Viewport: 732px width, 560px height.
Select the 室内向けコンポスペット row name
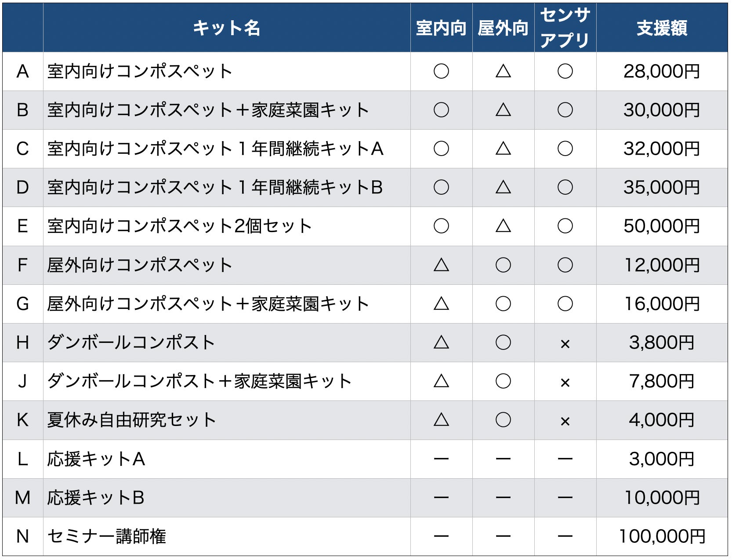[x=140, y=72]
